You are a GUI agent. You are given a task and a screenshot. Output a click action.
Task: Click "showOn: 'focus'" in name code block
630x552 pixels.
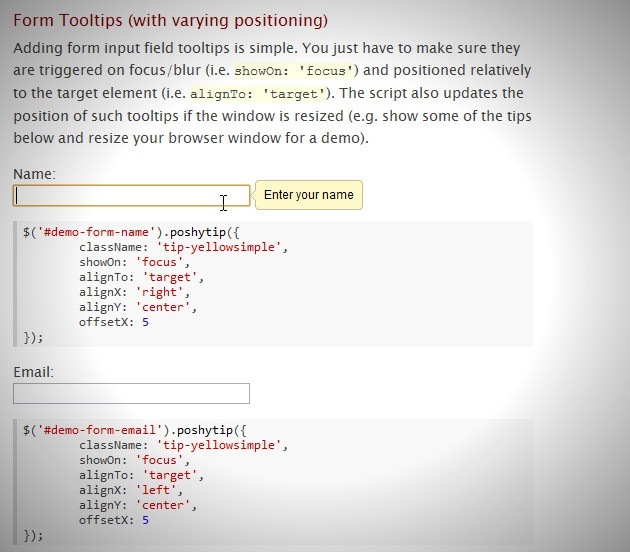pyautogui.click(x=134, y=262)
